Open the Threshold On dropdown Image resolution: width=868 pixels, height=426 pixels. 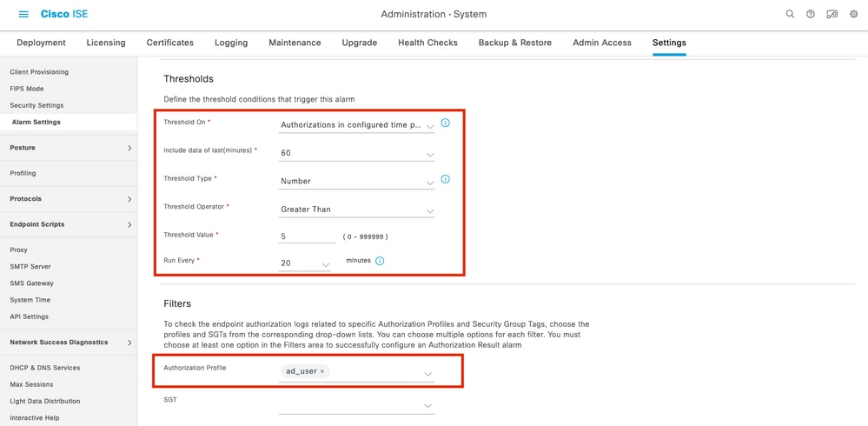click(x=356, y=125)
